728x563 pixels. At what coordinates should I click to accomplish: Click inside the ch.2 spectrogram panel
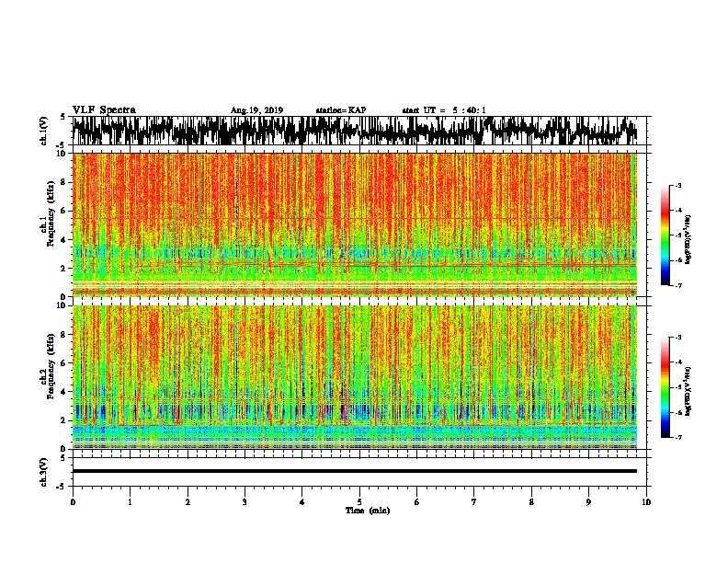click(355, 377)
